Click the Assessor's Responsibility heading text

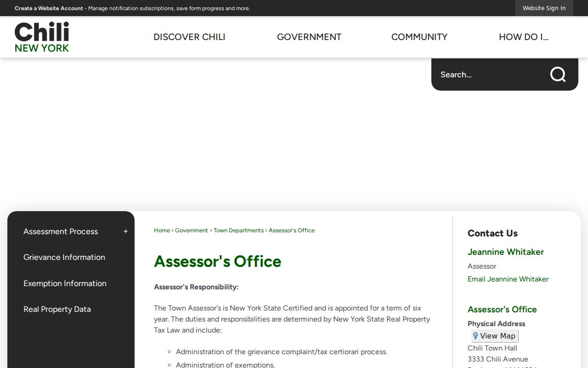click(x=196, y=287)
